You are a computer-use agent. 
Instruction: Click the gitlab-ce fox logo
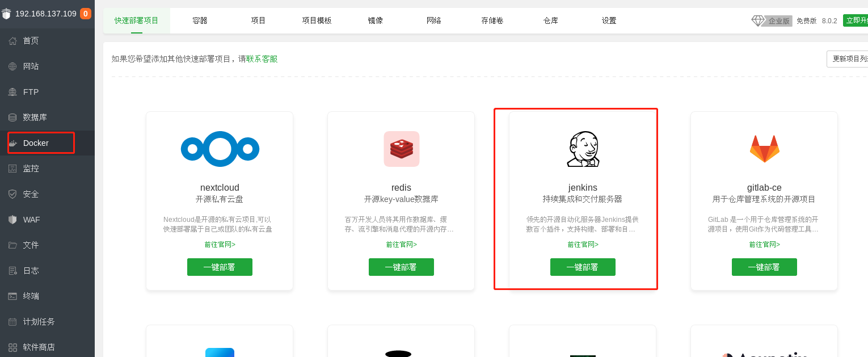pyautogui.click(x=764, y=149)
